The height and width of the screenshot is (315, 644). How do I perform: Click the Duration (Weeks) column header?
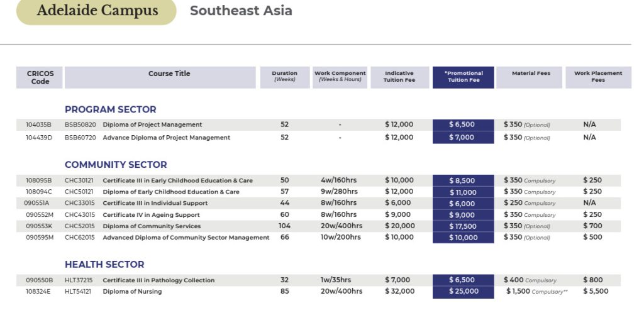(284, 77)
